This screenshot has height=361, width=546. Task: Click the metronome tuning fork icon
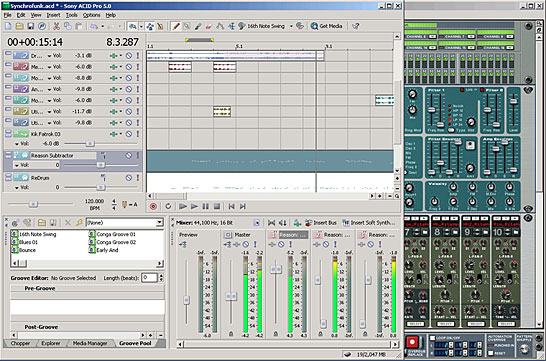124,205
